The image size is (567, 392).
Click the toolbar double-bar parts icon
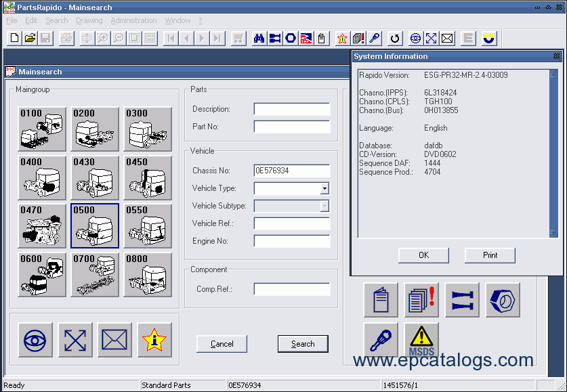[x=275, y=38]
